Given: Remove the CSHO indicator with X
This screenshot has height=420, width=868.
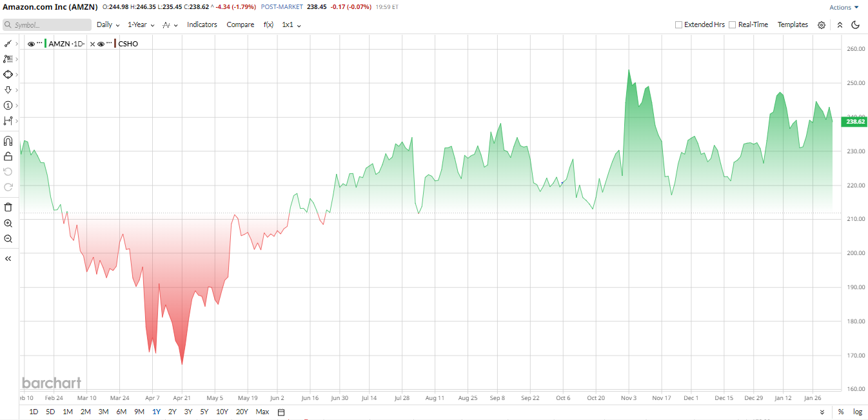Looking at the screenshot, I should point(92,44).
